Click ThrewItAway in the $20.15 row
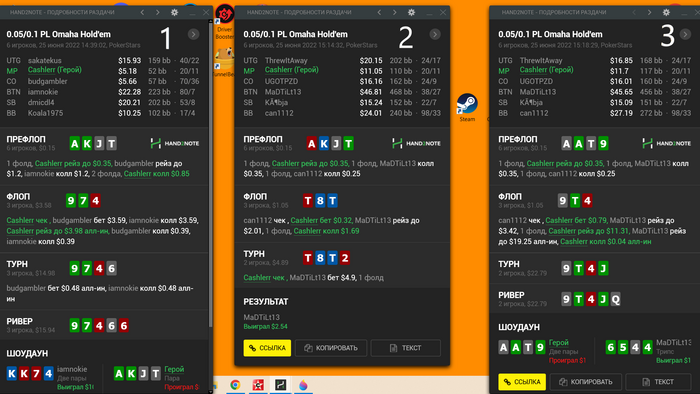This screenshot has width=700, height=394. [286, 60]
